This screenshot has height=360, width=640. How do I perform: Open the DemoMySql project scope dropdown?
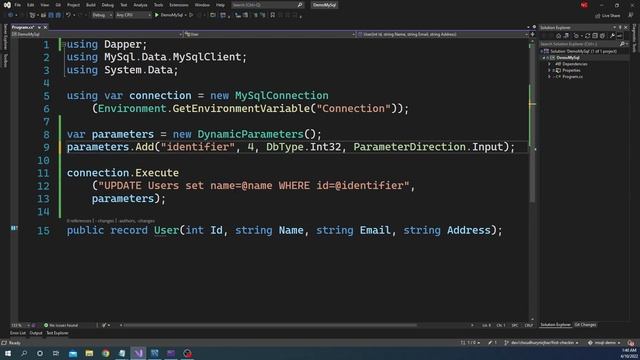(97, 35)
